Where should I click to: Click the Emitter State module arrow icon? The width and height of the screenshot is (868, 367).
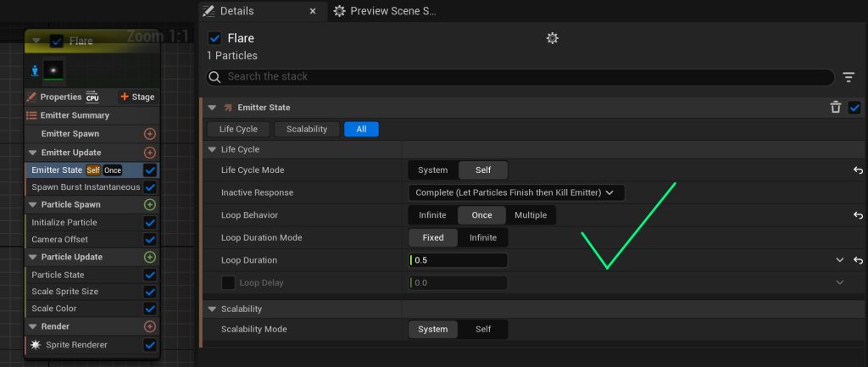point(228,108)
